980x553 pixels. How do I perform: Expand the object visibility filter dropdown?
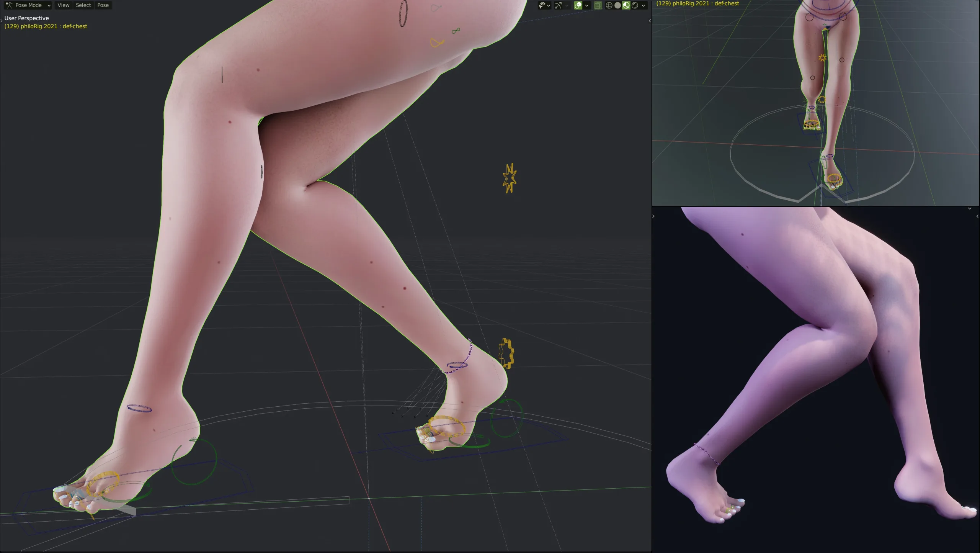point(549,5)
